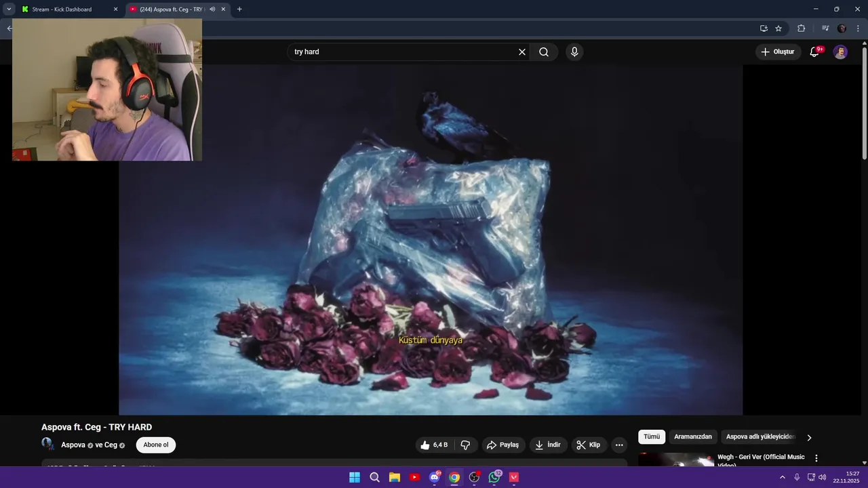Go back with browser back arrow

coord(9,28)
